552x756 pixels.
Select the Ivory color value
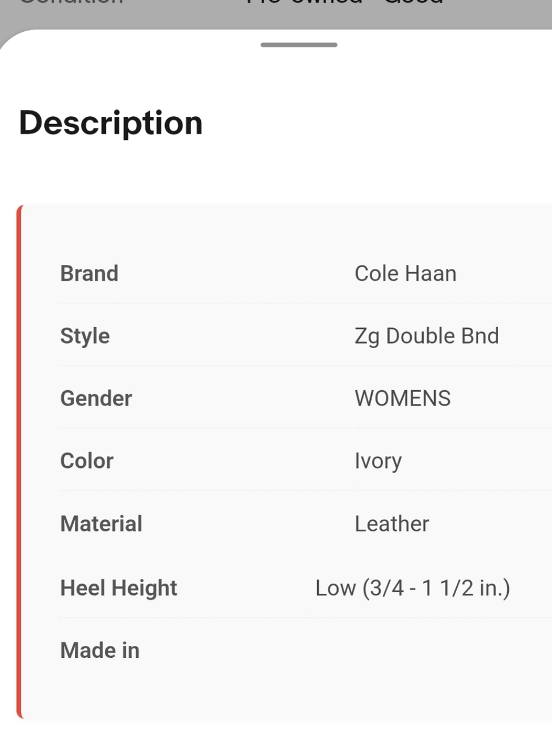pyautogui.click(x=378, y=461)
